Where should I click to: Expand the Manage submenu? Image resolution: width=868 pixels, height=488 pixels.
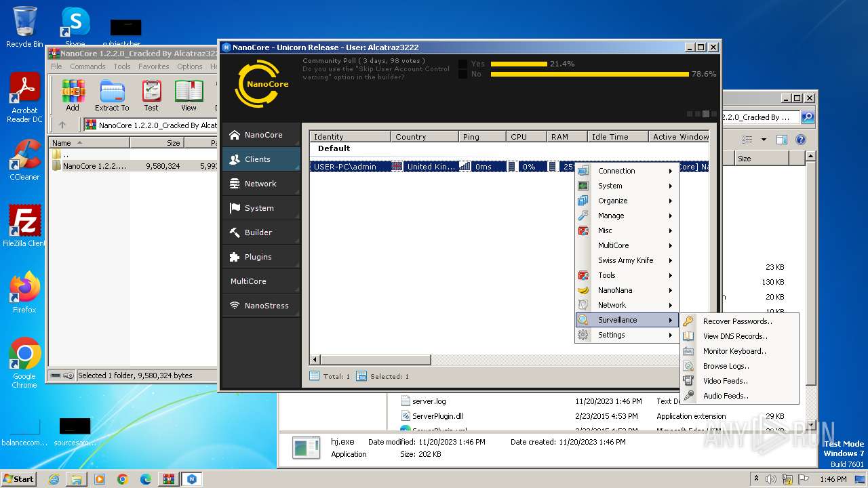(627, 216)
